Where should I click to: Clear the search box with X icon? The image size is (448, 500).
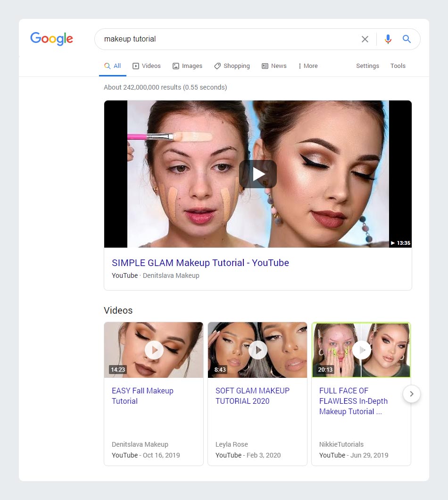point(365,39)
